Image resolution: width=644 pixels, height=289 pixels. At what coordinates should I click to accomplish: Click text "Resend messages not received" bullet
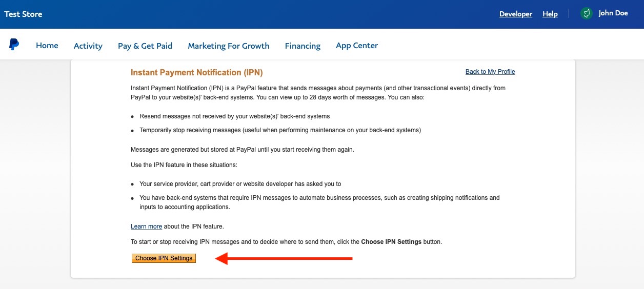coord(235,116)
